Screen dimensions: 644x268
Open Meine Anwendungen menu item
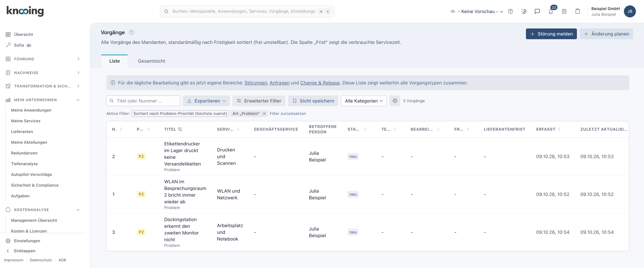point(31,110)
